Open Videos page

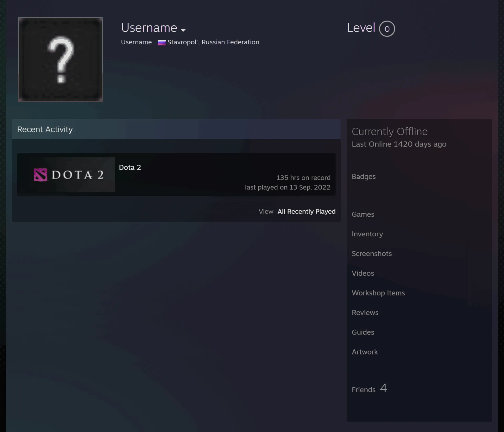(x=363, y=273)
